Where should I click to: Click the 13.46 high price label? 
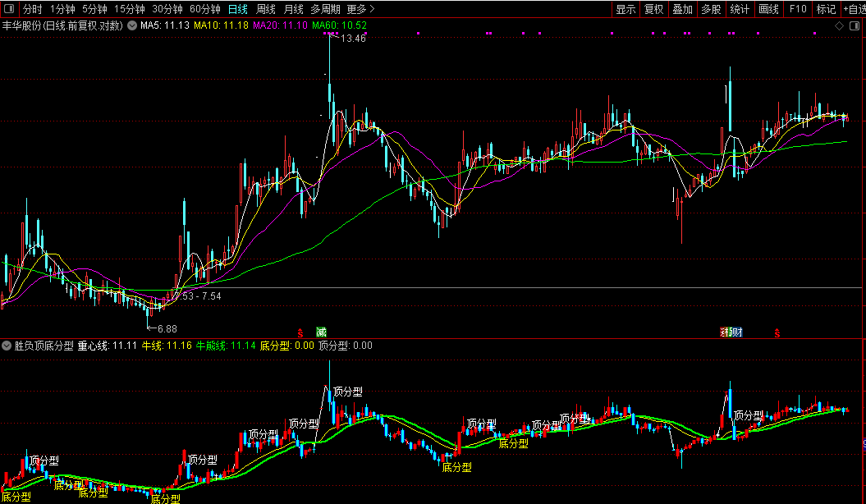point(354,39)
